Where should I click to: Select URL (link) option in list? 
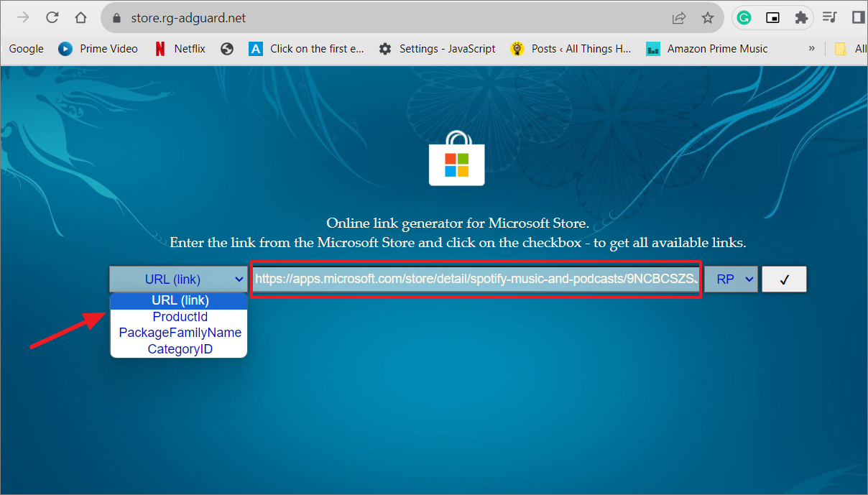click(x=179, y=300)
